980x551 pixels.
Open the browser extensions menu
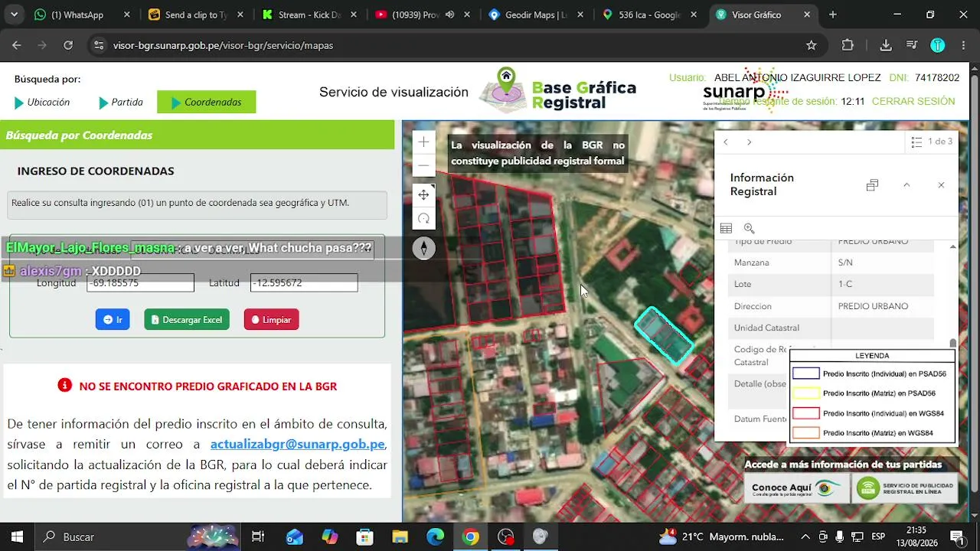(848, 45)
